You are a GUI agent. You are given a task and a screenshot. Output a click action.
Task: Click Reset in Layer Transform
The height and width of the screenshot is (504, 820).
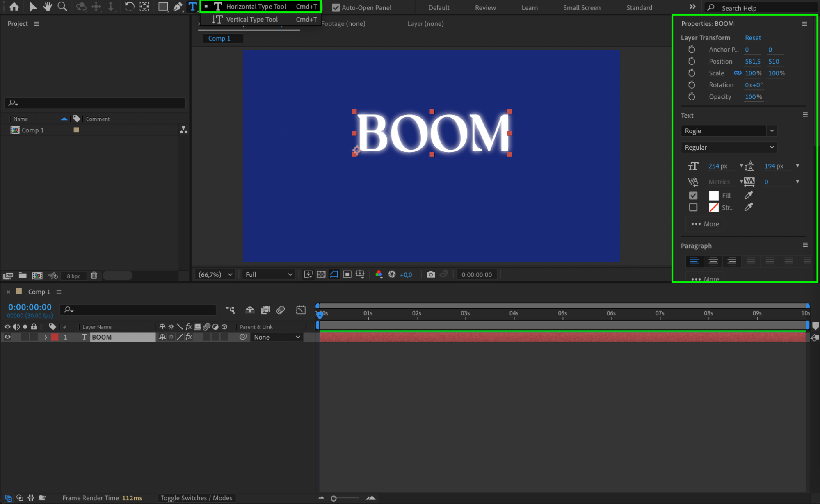click(x=752, y=37)
